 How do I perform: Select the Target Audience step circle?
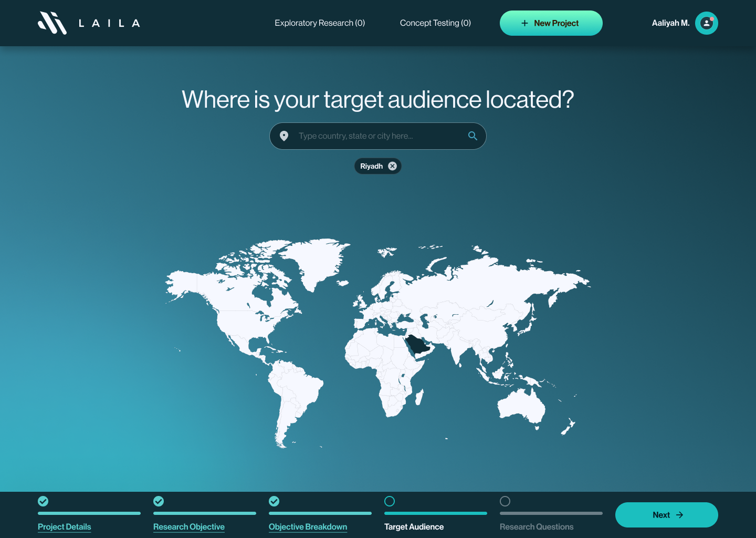[x=390, y=501]
